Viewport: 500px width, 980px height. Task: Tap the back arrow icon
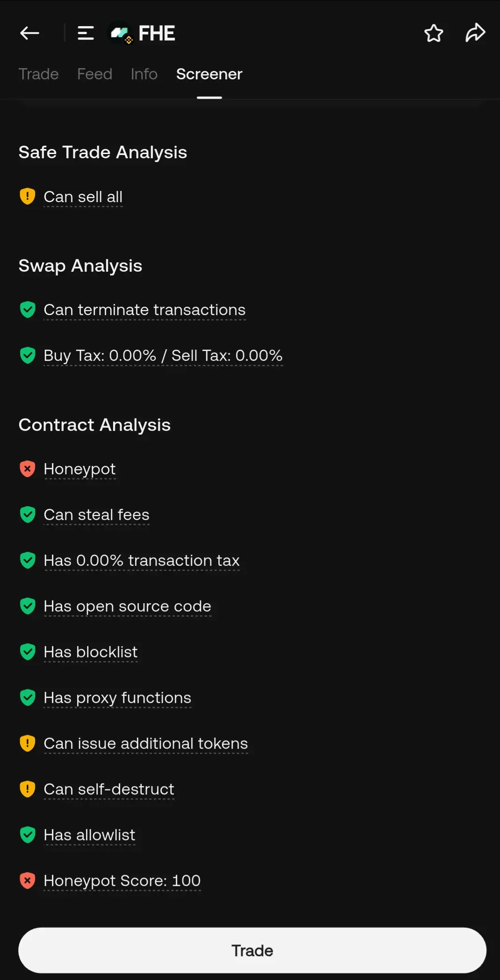click(29, 33)
